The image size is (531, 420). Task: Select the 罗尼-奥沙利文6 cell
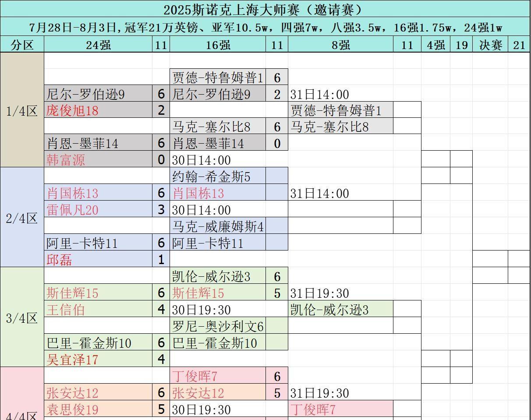coord(218,325)
